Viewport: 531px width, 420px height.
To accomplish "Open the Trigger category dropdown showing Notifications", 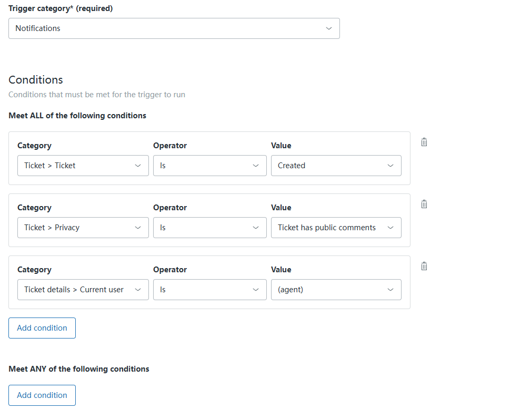I will pyautogui.click(x=174, y=28).
